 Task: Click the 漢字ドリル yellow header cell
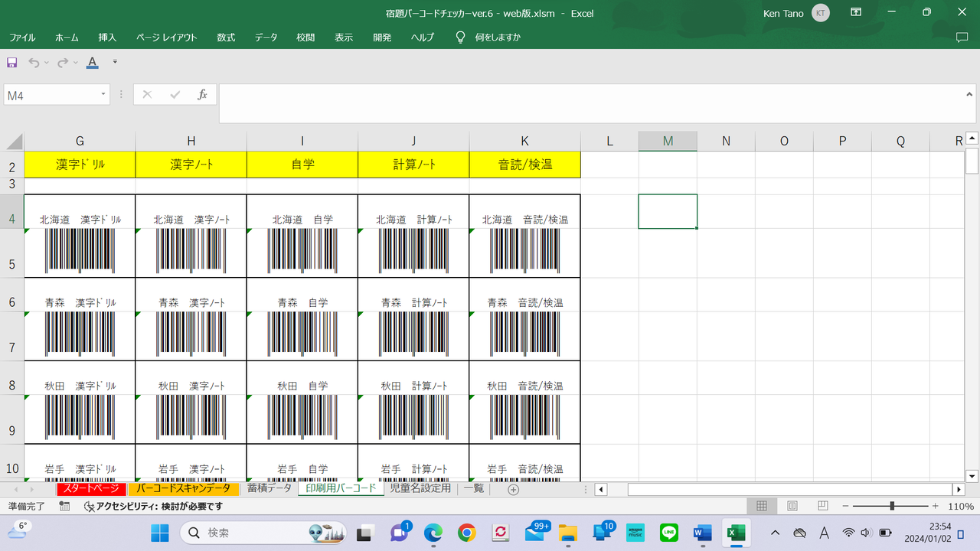pyautogui.click(x=80, y=165)
